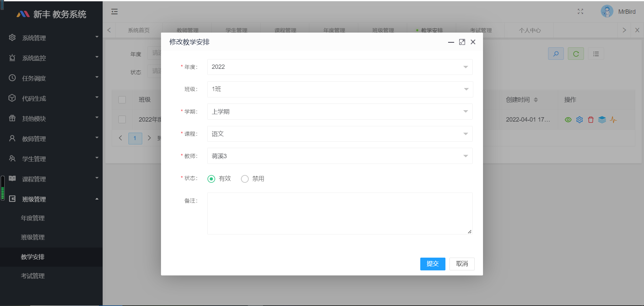Click the 备注 textarea resize handle
This screenshot has height=306, width=644.
click(x=470, y=231)
